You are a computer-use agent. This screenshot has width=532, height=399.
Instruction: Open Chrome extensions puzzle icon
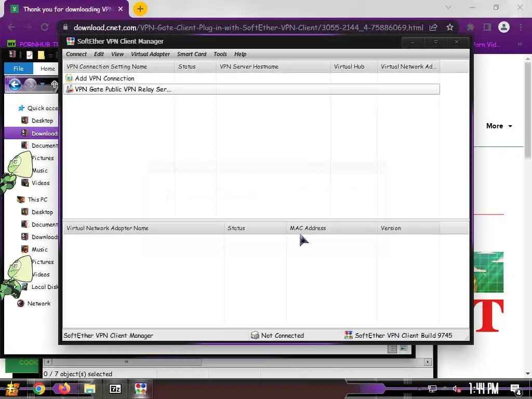[x=471, y=27]
